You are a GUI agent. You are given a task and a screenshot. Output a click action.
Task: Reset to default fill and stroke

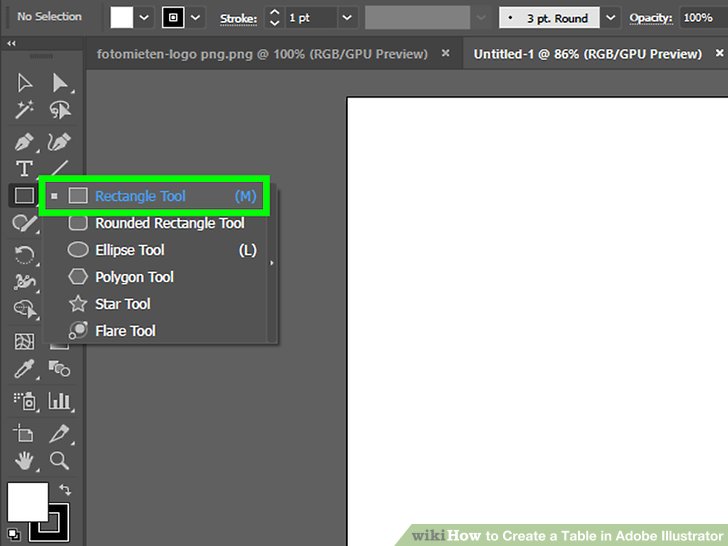(x=12, y=533)
